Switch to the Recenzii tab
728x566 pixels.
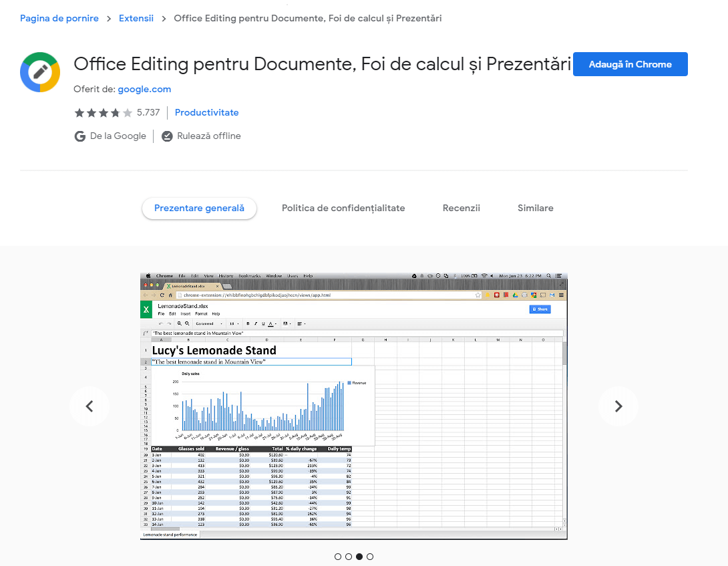point(461,208)
